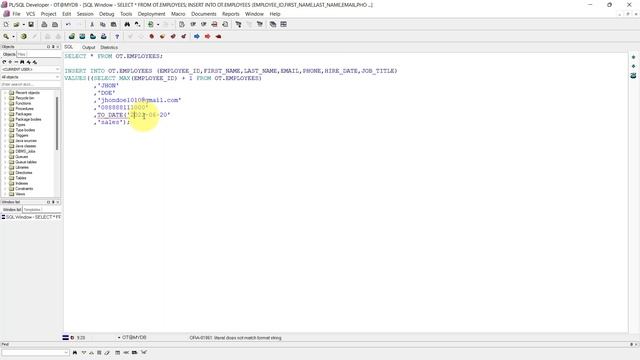This screenshot has width=640, height=360.
Task: Select the Recycle bin folder in tree
Action: click(x=24, y=98)
